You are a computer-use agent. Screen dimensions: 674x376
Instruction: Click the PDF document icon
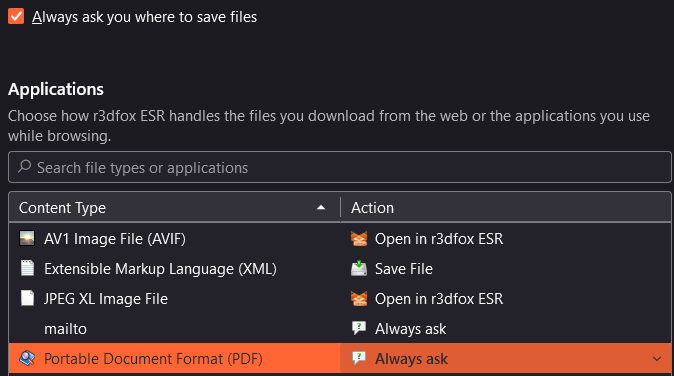pyautogui.click(x=27, y=358)
